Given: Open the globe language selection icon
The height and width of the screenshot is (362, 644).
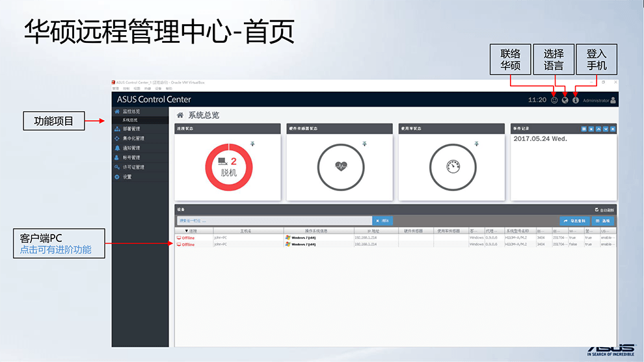Looking at the screenshot, I should 565,100.
